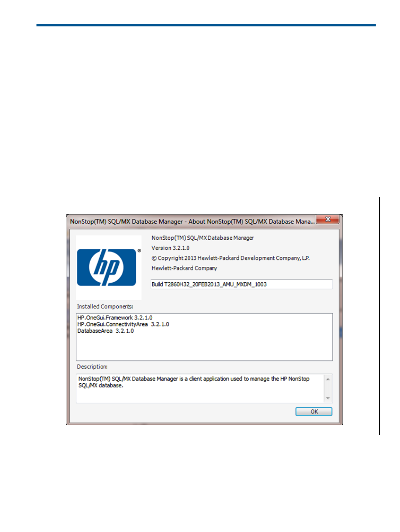The image size is (400, 532).
Task: Select HP.OneGui.Framework 3.2.1.0 in the components list
Action: coord(115,318)
